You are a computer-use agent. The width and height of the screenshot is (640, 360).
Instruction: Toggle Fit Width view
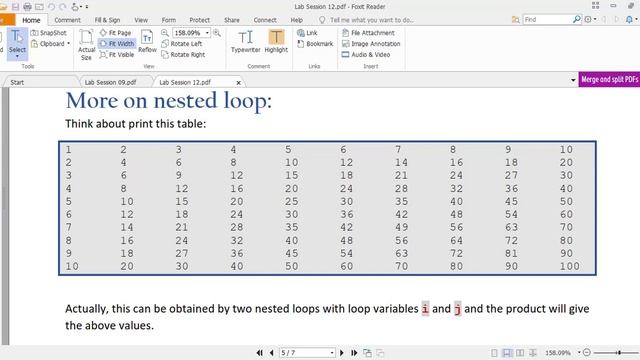[117, 43]
